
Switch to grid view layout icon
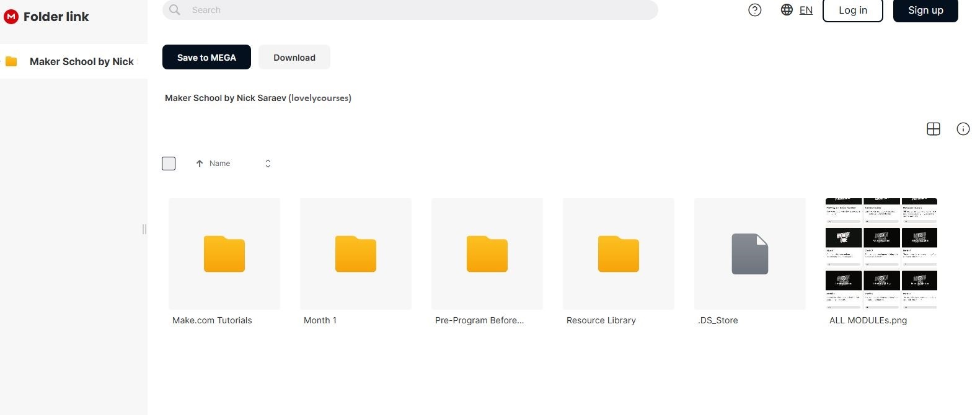(x=933, y=129)
